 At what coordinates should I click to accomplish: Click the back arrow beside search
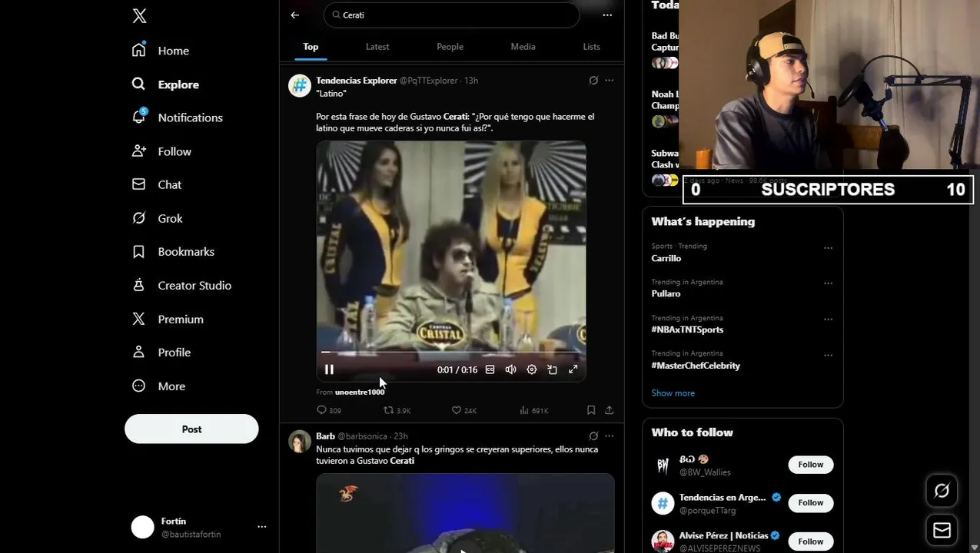[x=295, y=15]
